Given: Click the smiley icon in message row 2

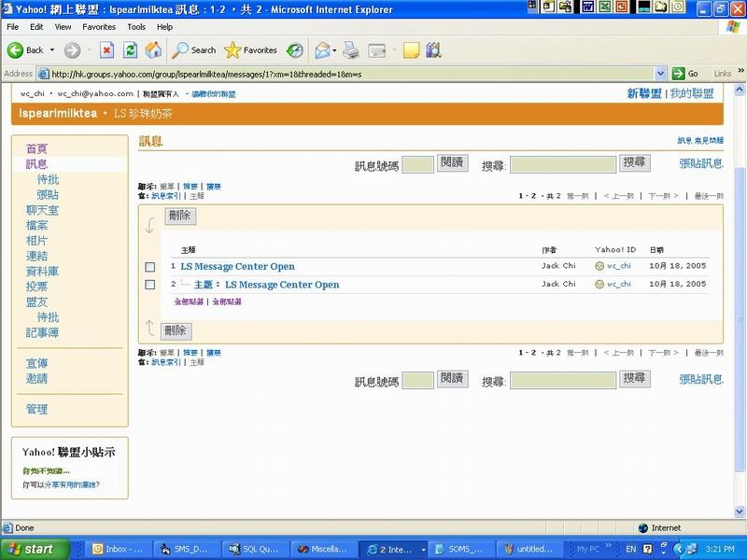Looking at the screenshot, I should (x=599, y=285).
